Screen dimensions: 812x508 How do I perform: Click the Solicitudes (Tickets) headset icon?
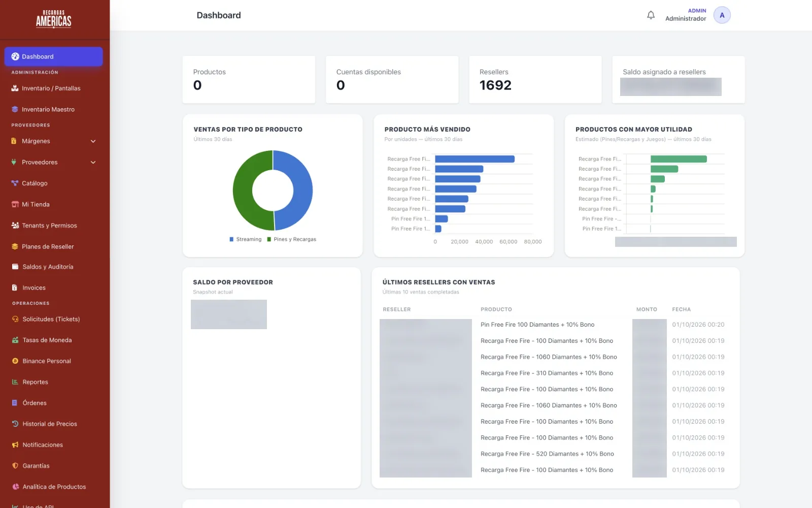coord(15,319)
